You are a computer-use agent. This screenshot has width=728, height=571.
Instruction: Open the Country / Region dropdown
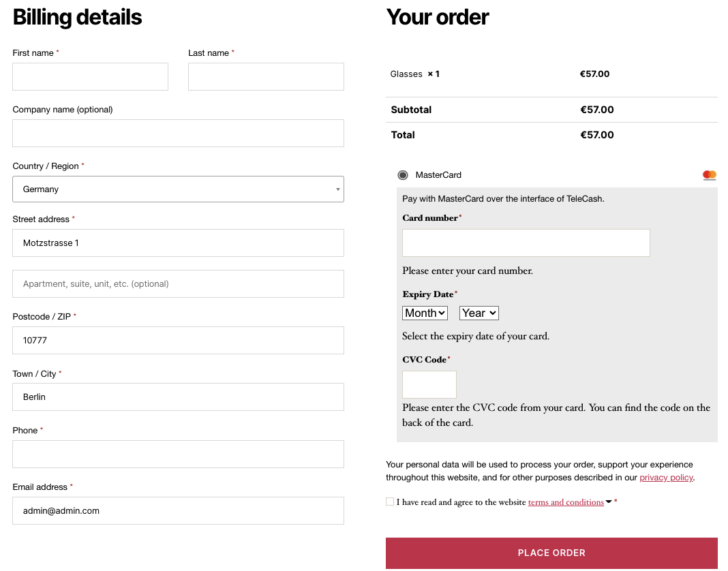tap(178, 189)
